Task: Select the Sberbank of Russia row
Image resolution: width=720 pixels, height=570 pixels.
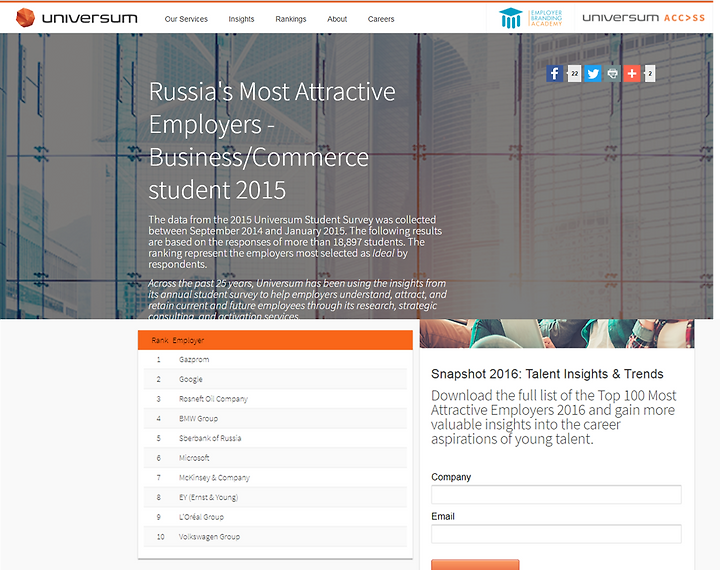Action: click(x=275, y=438)
